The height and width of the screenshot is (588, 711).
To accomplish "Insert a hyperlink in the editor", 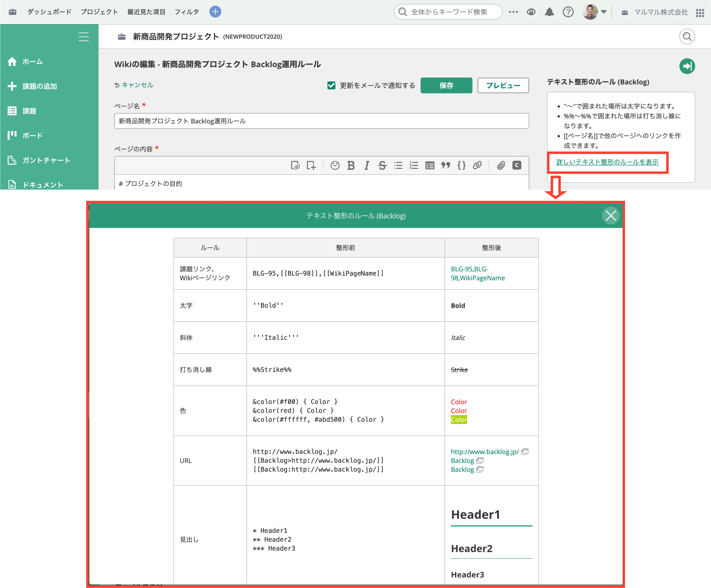I will pos(477,166).
